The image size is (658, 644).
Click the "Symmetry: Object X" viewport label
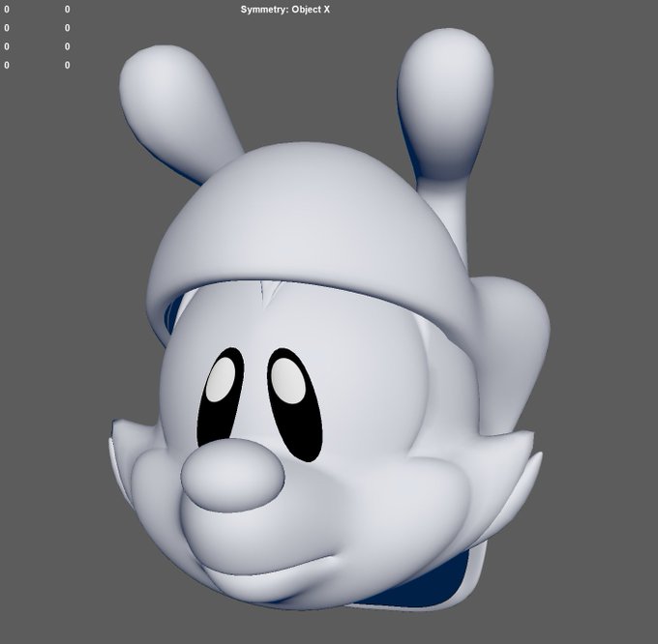[x=284, y=10]
